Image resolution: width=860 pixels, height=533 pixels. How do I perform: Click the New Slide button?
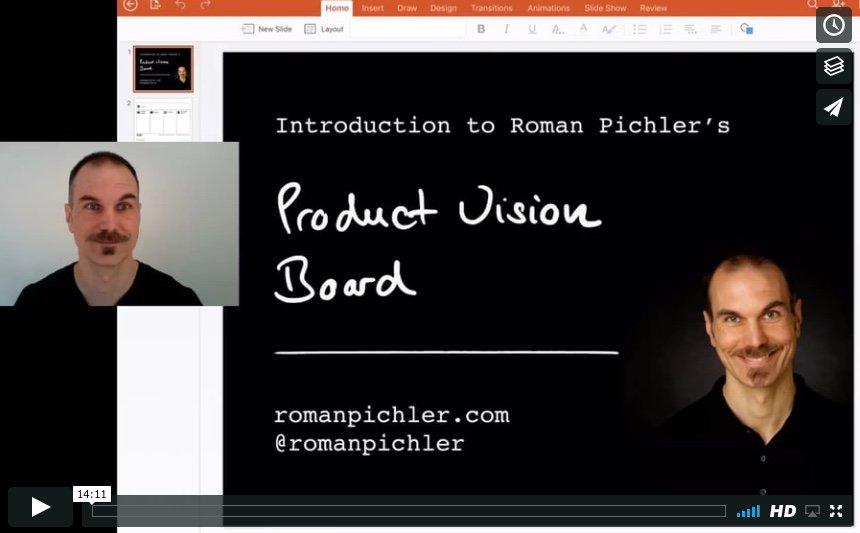(267, 29)
